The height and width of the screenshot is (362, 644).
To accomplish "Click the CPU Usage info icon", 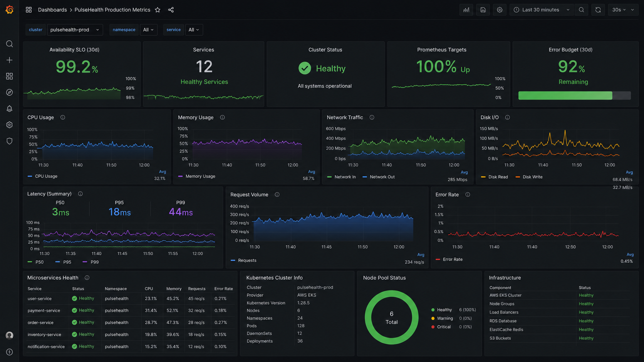I will [x=63, y=117].
